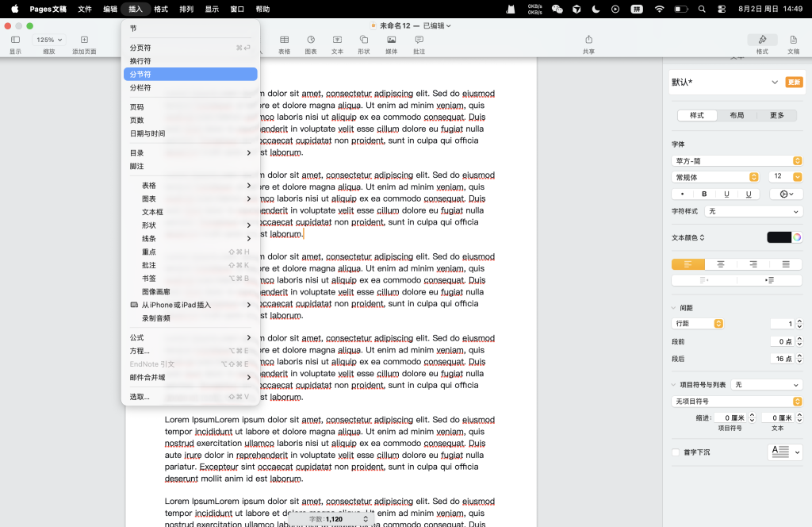Viewport: 812px width, 527px height.
Task: Open Control Center in menu bar
Action: tap(722, 9)
